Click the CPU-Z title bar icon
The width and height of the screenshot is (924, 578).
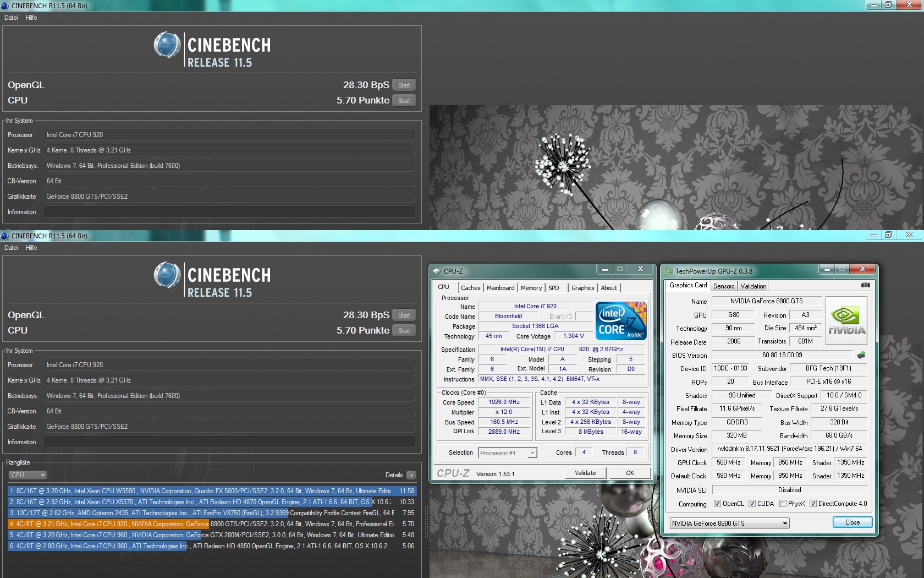(437, 271)
